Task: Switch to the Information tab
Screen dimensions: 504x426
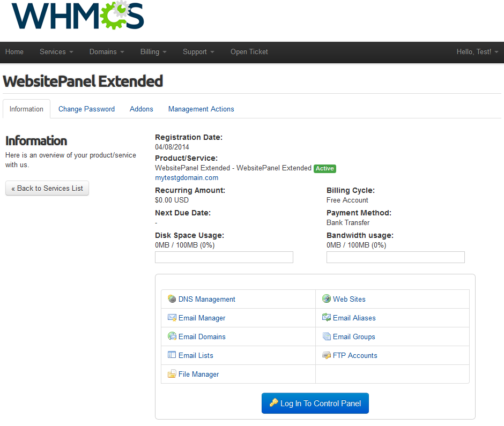Action: coord(26,109)
